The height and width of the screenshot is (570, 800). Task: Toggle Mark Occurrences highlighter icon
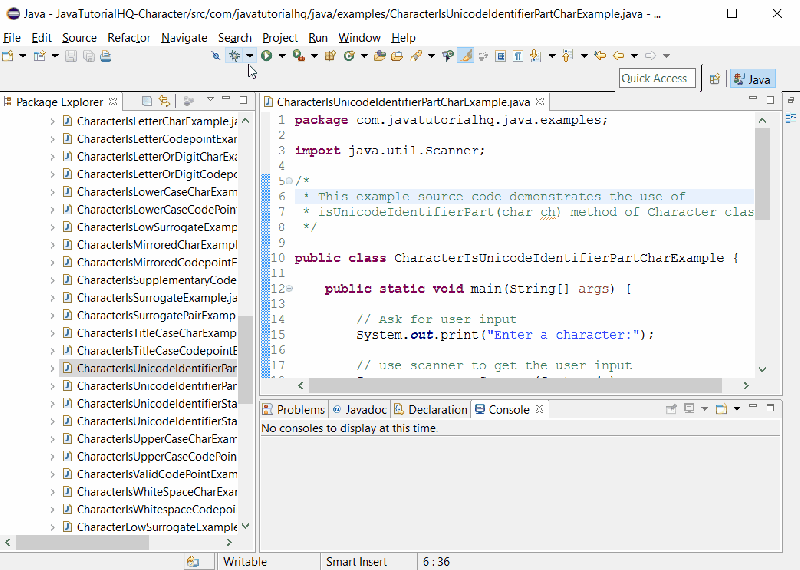pyautogui.click(x=465, y=56)
